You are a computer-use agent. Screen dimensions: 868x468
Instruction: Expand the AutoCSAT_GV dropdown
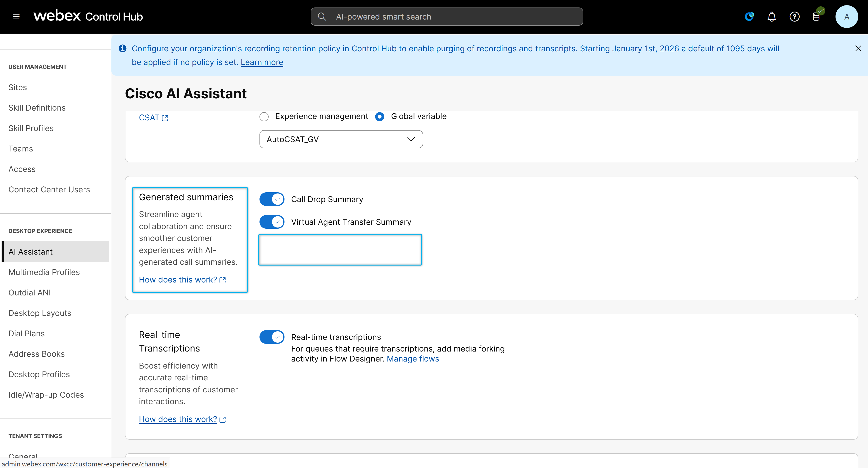point(341,139)
